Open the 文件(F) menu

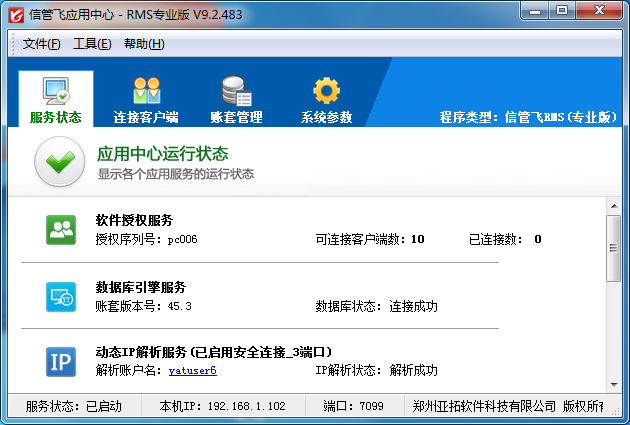(x=41, y=44)
